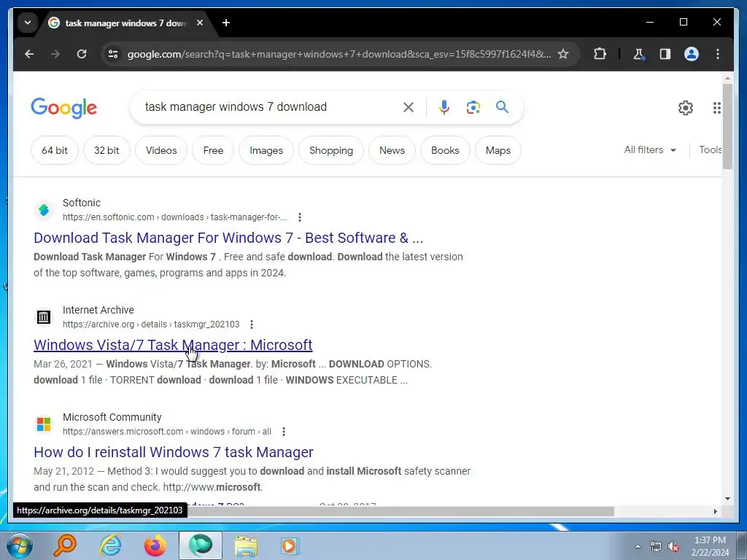Expand the All filters dropdown
Image resolution: width=747 pixels, height=560 pixels.
[650, 150]
